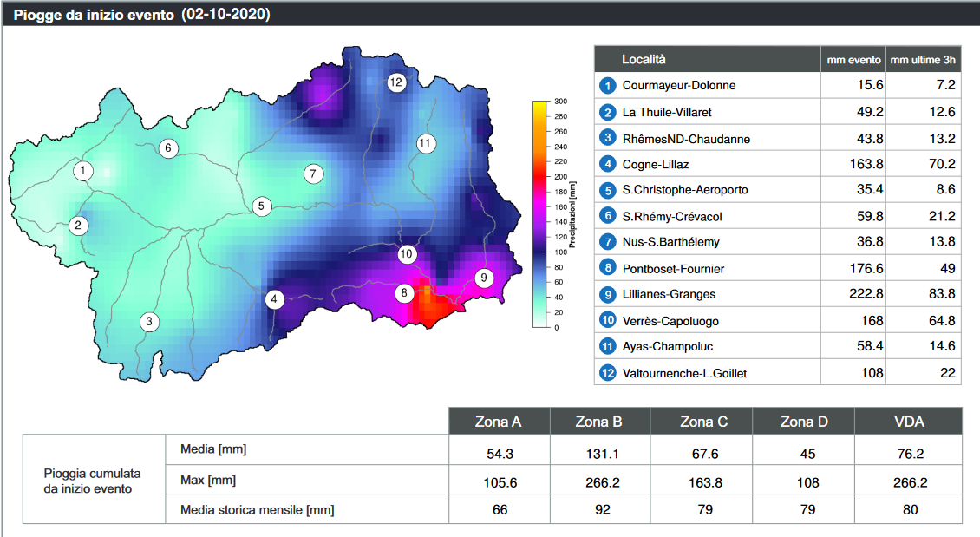Click the Zona B column header
The image size is (980, 537).
click(x=598, y=422)
